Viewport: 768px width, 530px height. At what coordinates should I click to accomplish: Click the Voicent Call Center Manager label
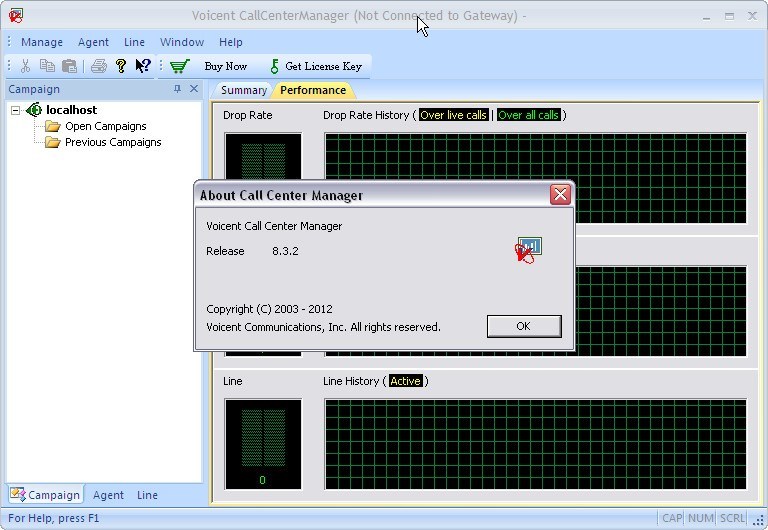[274, 226]
